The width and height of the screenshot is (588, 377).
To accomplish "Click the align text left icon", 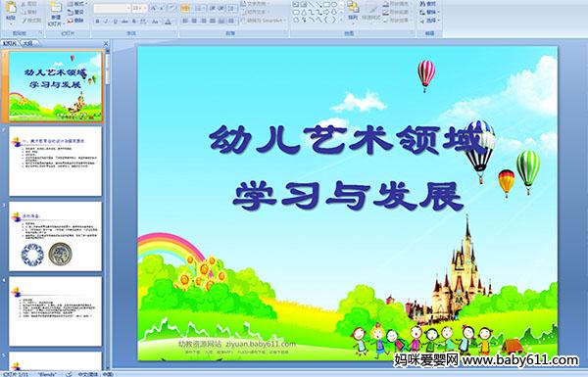I will [185, 21].
